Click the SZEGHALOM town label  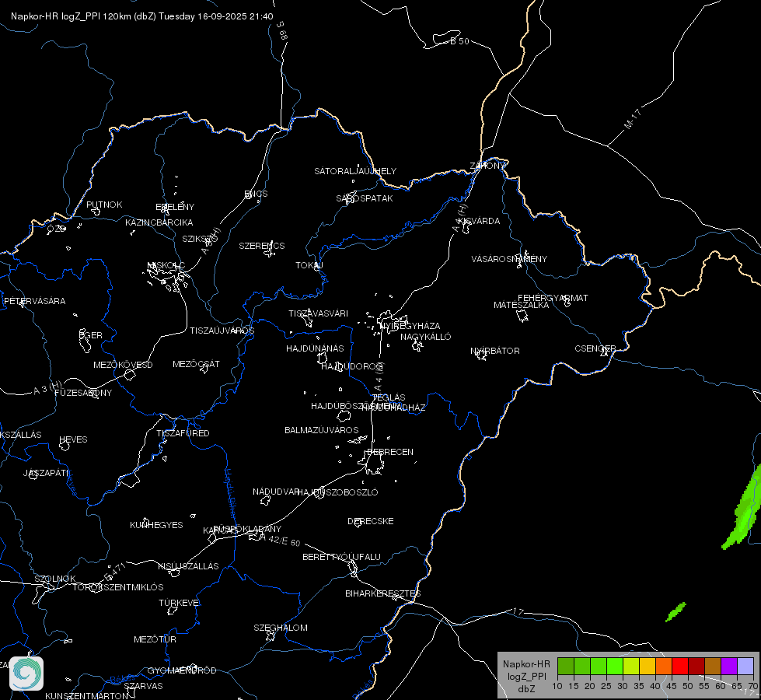[x=281, y=628]
